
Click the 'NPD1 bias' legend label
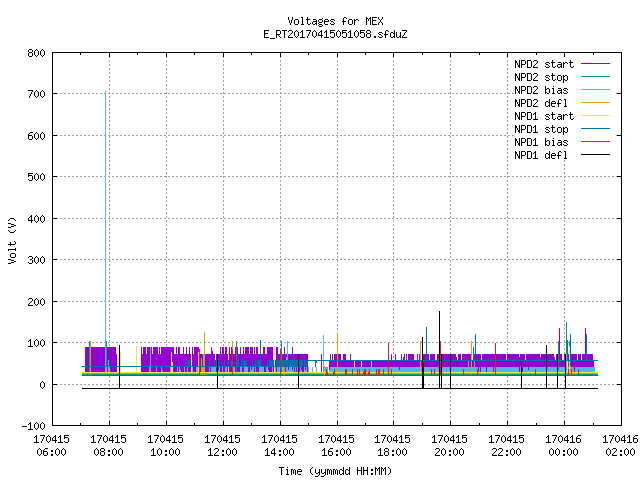[541, 142]
